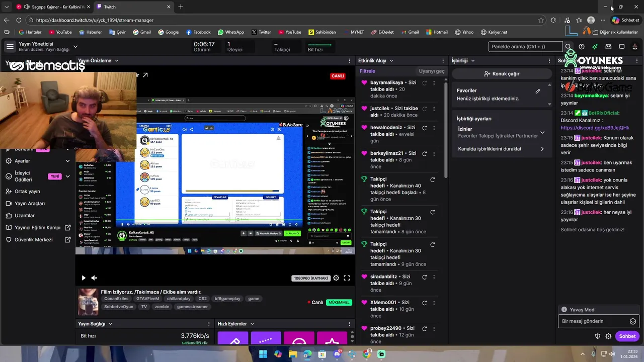Open Hızlı Eylemler panel three-dot options
Screen dimensions: 644x362
click(x=350, y=324)
